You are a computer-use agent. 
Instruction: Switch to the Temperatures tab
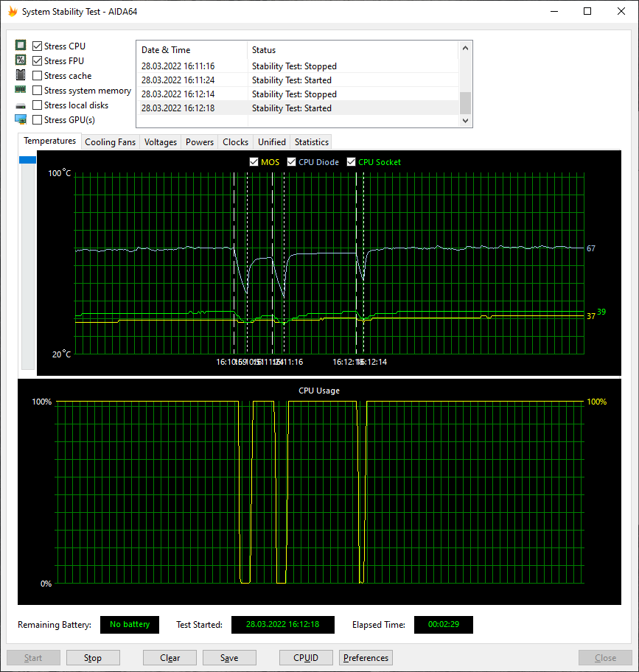(49, 141)
